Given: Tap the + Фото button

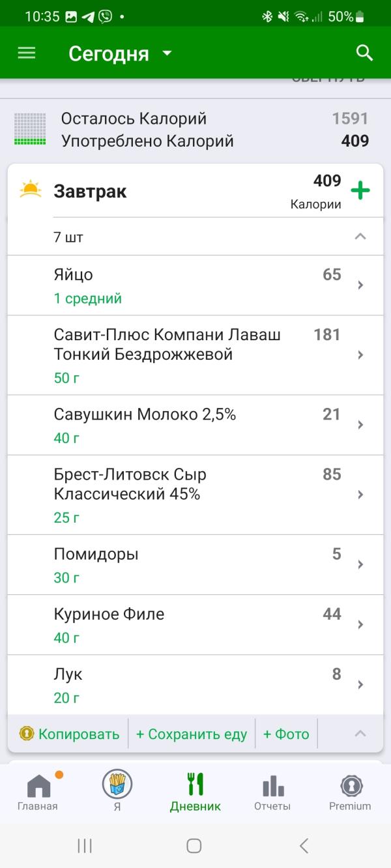Looking at the screenshot, I should pos(286,734).
